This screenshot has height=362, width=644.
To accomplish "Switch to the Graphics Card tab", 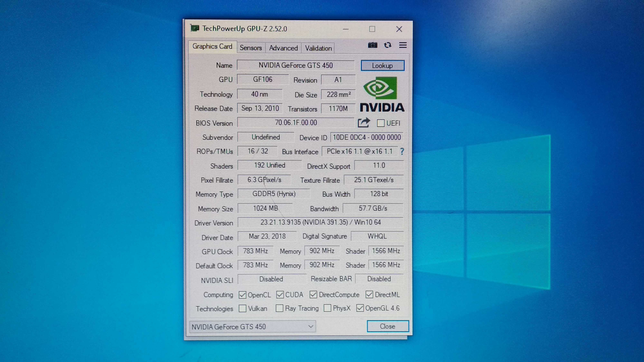I will [x=212, y=46].
